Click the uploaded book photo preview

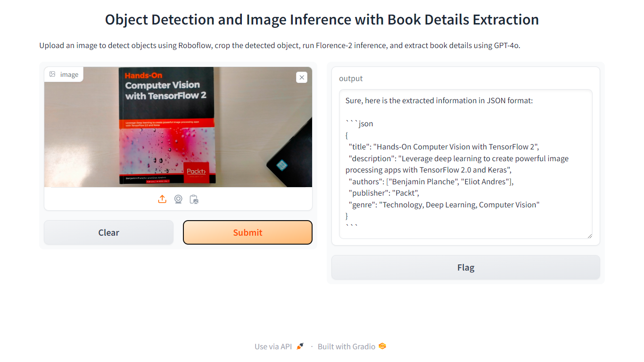point(178,127)
